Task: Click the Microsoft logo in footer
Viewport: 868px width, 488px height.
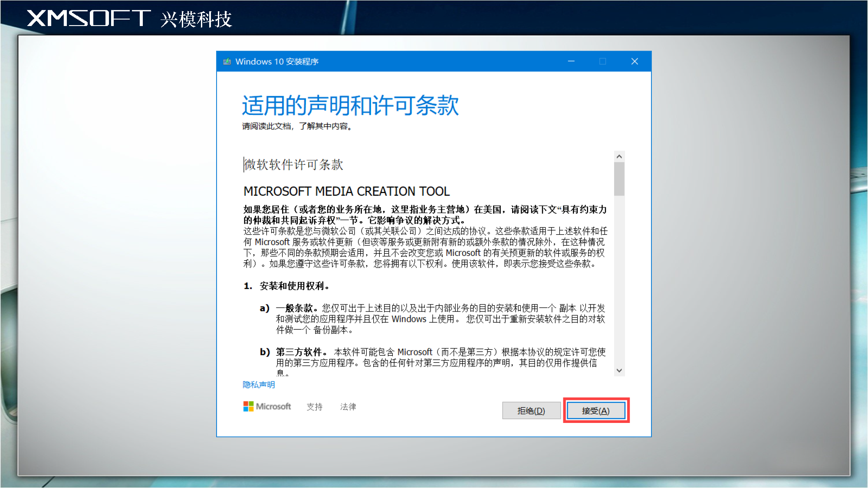Action: [267, 406]
